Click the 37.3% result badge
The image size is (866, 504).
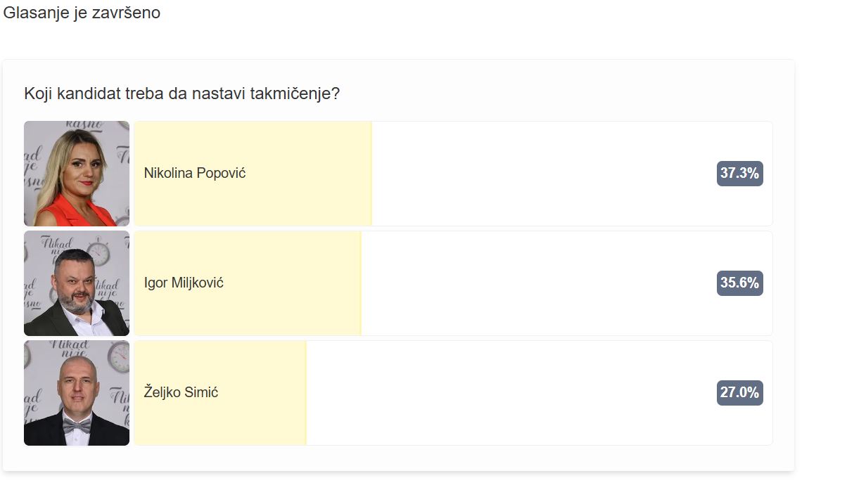[739, 174]
